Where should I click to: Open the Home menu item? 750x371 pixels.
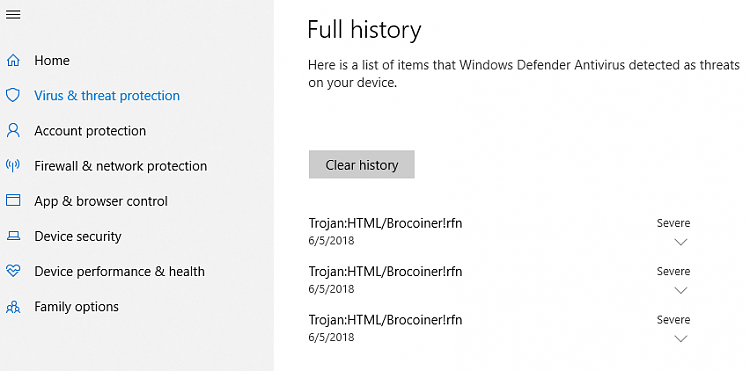52,60
